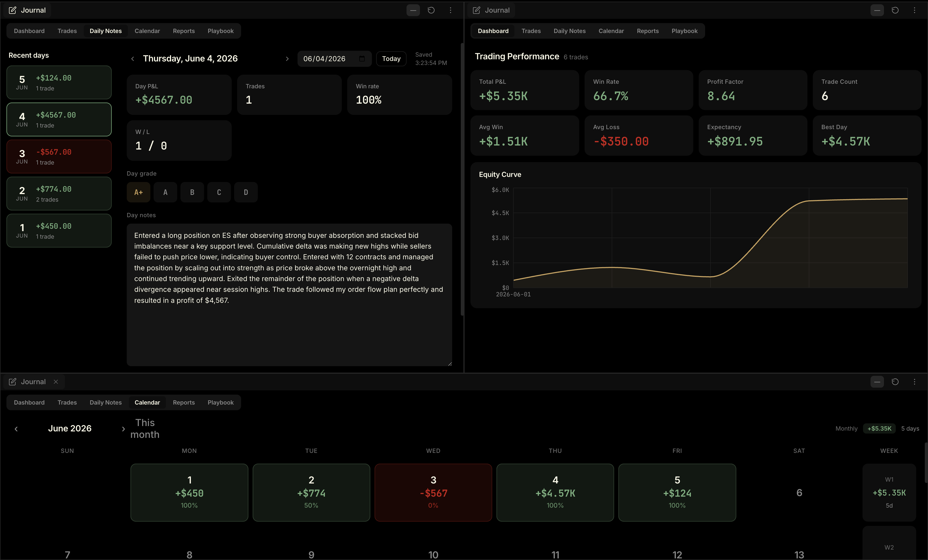Open Reports tab in top-right panel
This screenshot has width=928, height=560.
coord(648,31)
